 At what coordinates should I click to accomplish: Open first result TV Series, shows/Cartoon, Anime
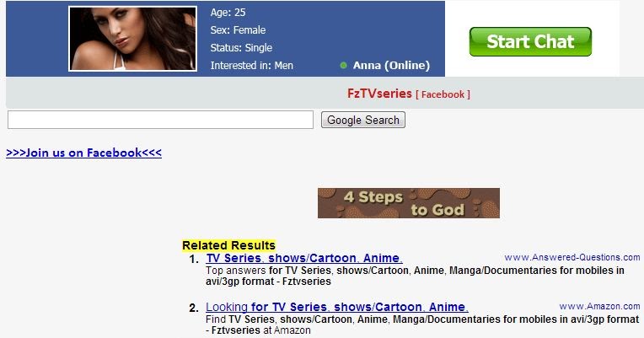(304, 258)
